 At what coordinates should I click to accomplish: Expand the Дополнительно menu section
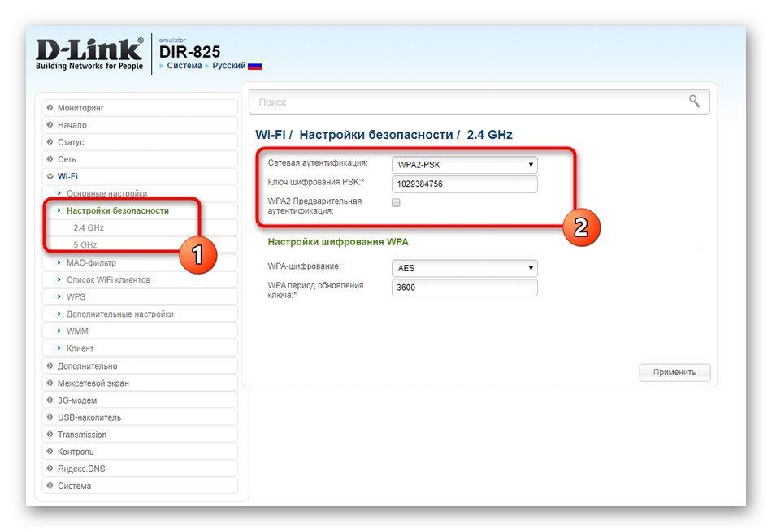tap(140, 365)
